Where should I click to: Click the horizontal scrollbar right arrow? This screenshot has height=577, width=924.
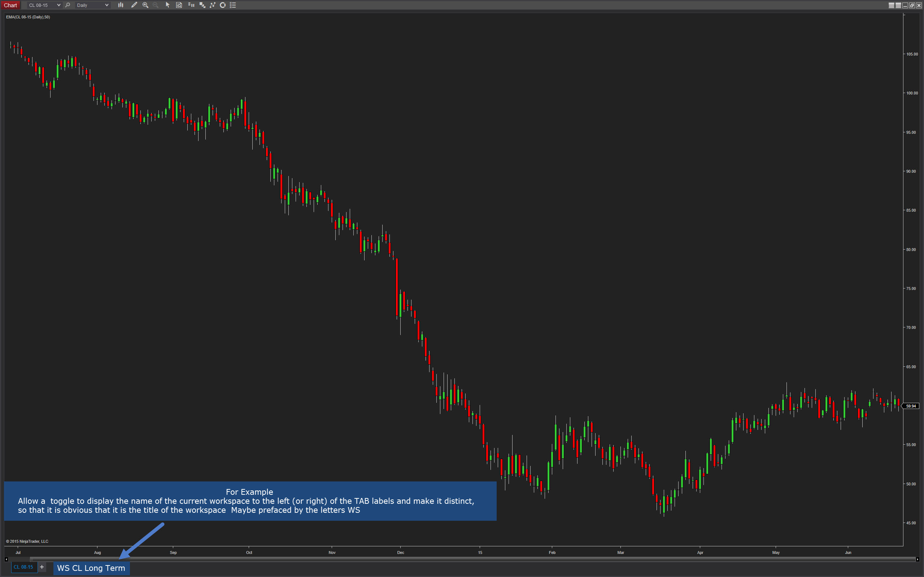(918, 559)
